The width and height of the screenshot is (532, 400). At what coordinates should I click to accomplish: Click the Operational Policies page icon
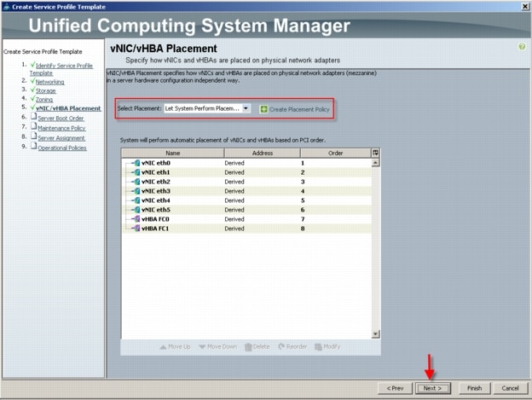tap(33, 146)
